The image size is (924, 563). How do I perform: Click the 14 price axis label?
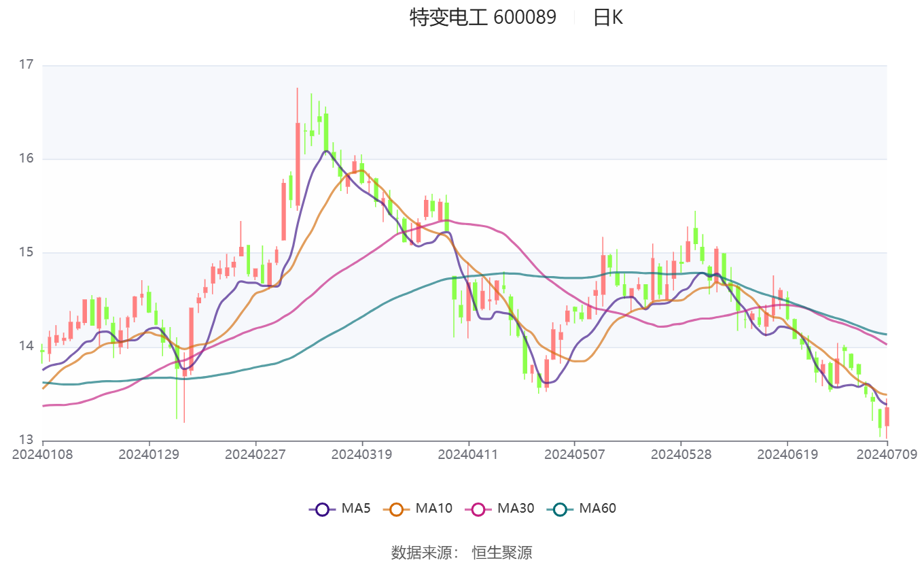click(x=26, y=346)
